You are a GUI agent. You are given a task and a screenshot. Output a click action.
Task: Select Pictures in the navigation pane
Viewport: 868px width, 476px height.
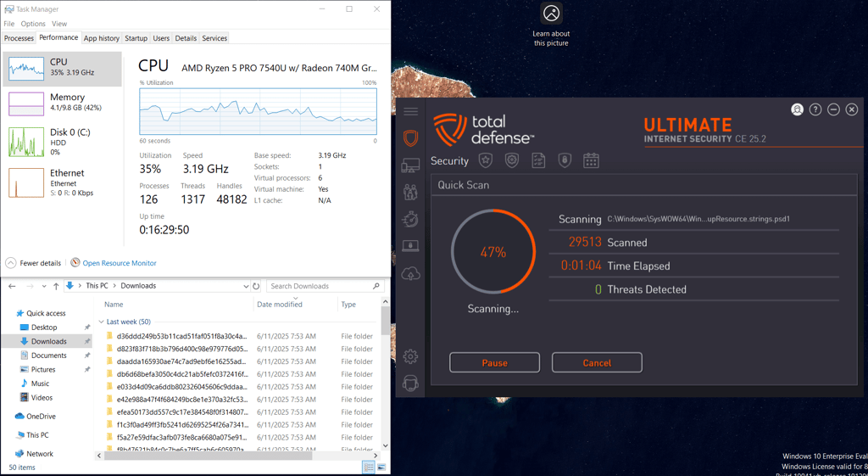43,370
